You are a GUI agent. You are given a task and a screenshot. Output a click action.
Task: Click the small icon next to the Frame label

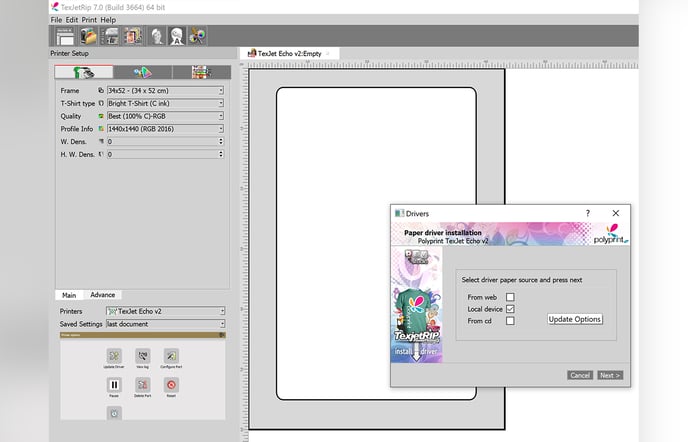(x=101, y=90)
